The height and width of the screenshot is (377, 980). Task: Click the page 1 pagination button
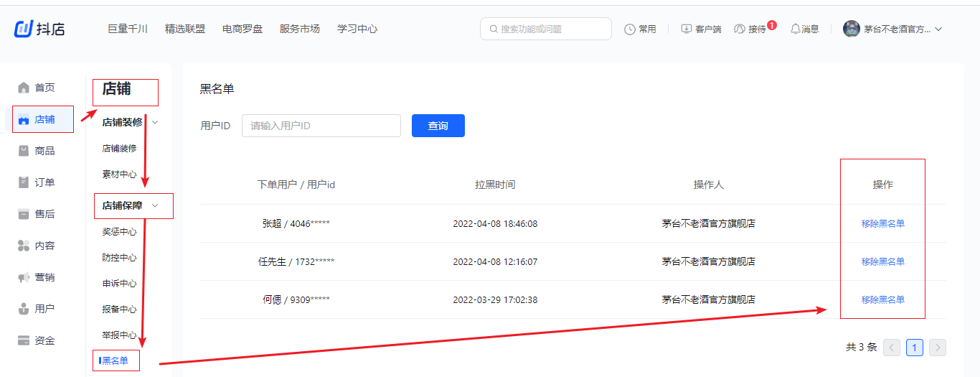click(x=914, y=348)
